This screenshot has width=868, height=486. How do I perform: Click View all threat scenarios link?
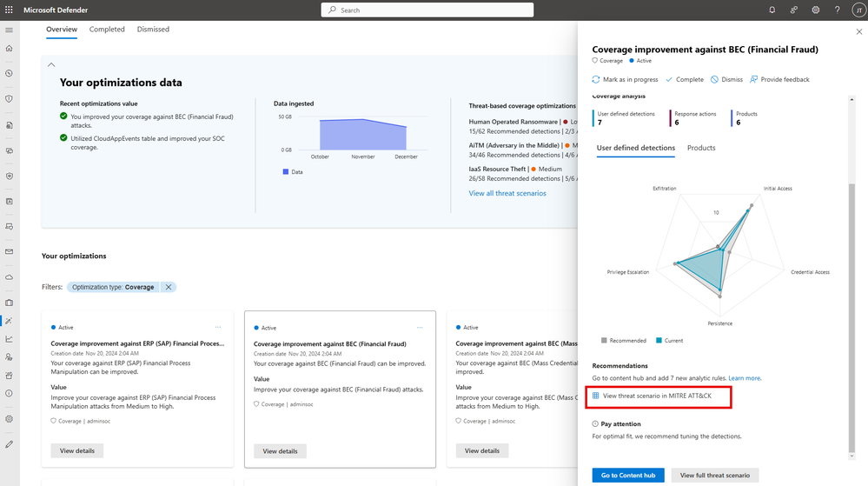(507, 193)
